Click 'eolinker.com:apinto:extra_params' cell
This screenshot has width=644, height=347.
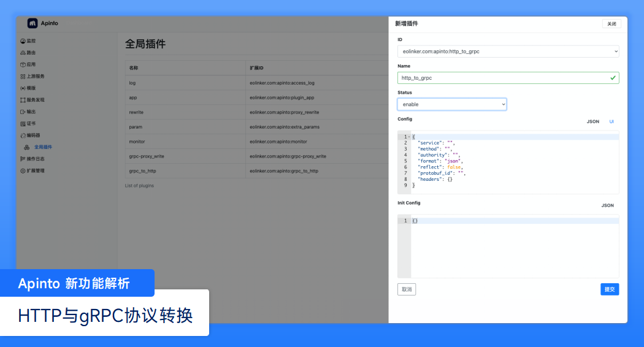317,127
